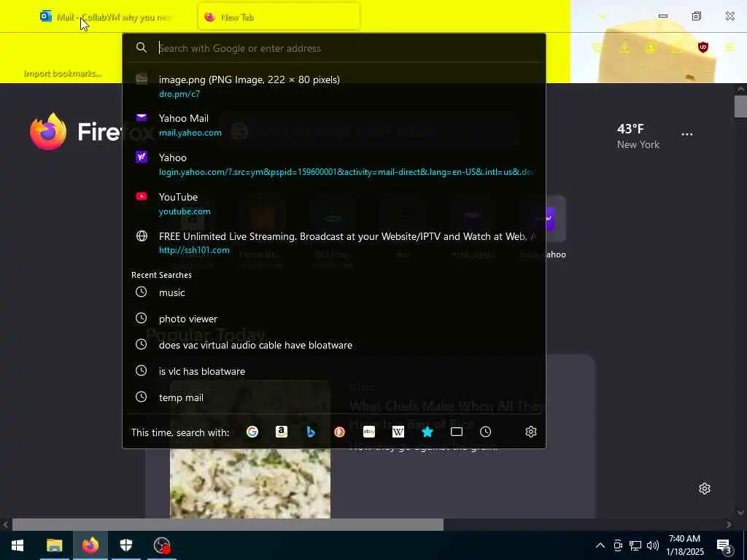Search this time with Amazon
The height and width of the screenshot is (560, 747).
282,432
